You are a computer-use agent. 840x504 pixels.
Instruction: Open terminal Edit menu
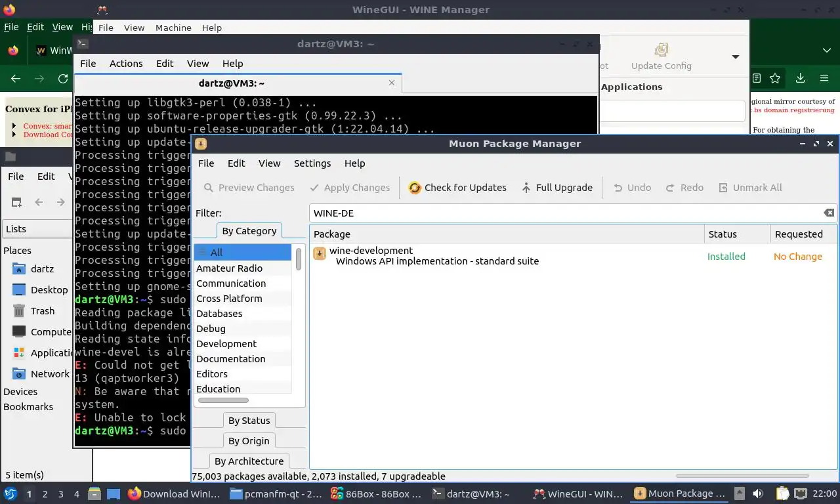click(x=165, y=64)
